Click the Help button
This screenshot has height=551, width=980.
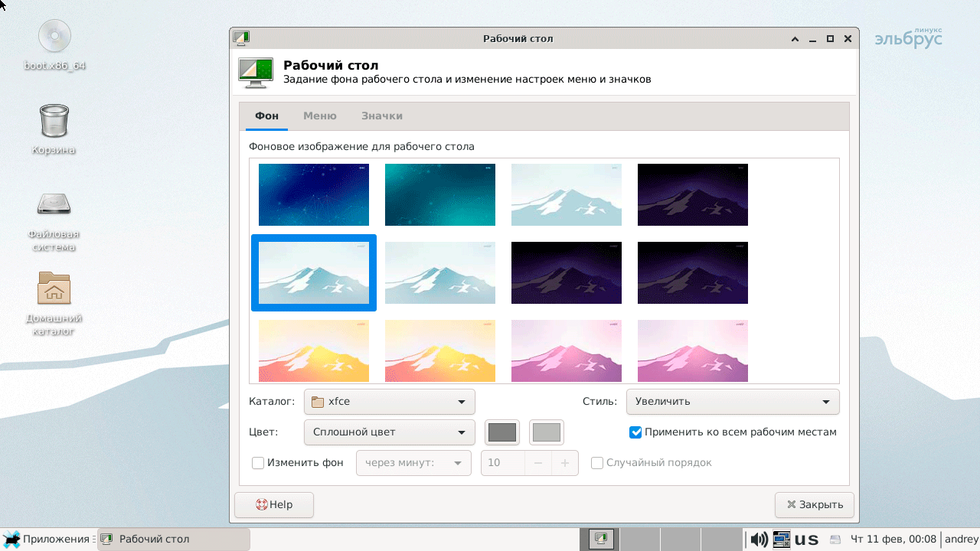point(274,505)
